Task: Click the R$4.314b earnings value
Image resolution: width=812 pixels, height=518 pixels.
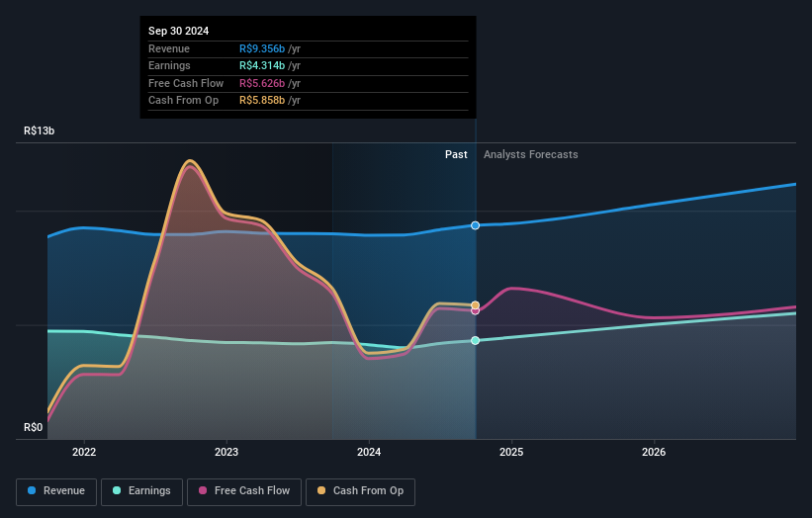Action: [x=262, y=65]
